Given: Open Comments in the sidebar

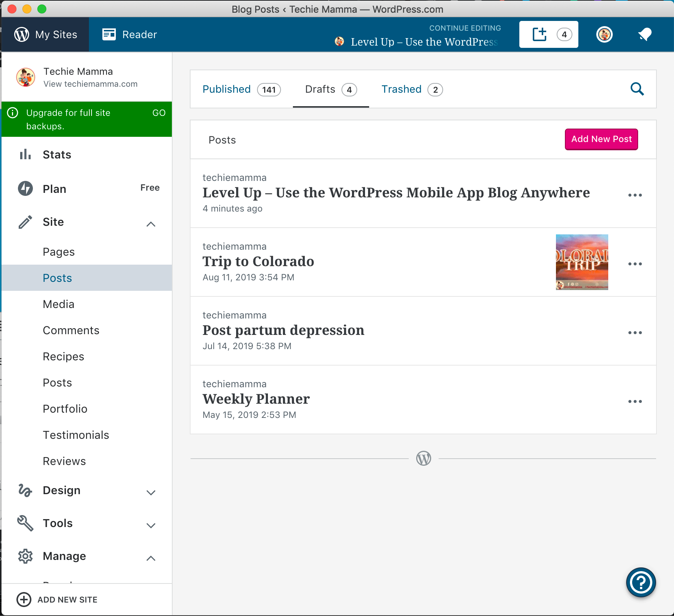Looking at the screenshot, I should [87, 330].
